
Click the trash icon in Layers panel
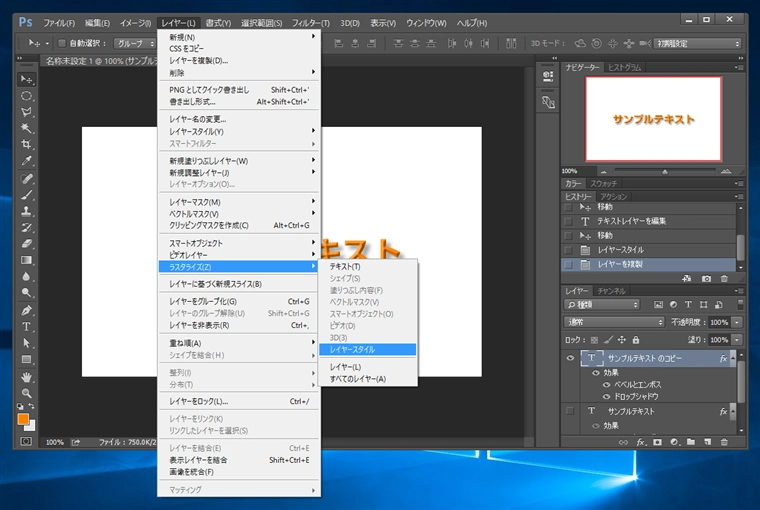pos(724,442)
